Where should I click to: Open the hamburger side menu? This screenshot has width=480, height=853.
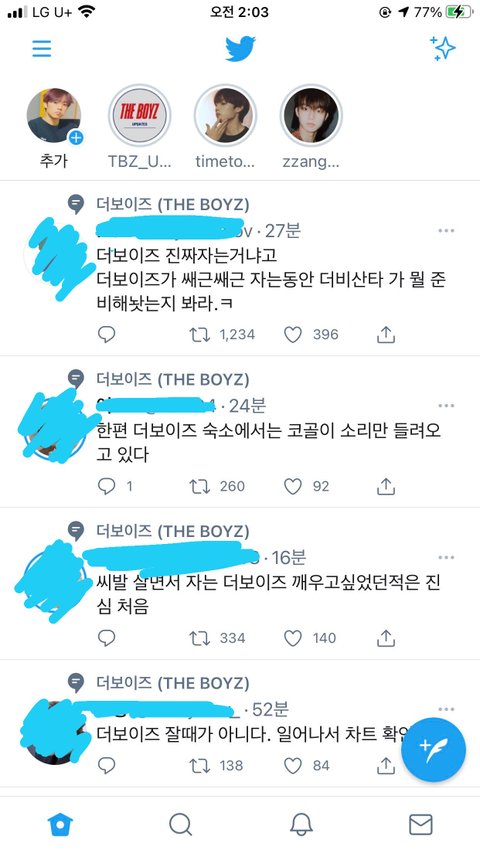coord(41,48)
